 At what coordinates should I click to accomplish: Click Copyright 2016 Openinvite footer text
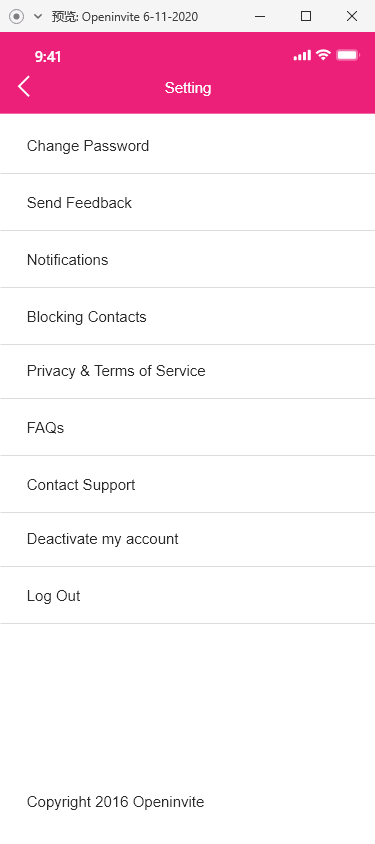pos(116,802)
